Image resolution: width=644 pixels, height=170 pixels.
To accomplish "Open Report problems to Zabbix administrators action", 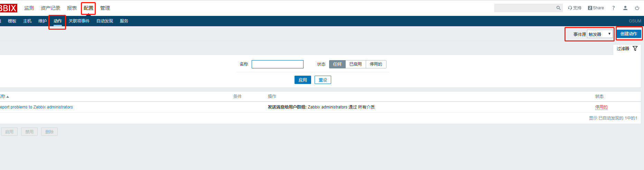I will (x=36, y=107).
